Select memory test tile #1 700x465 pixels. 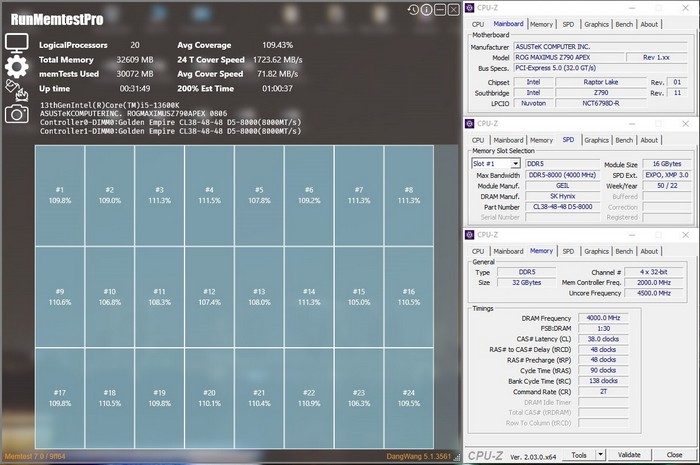click(x=60, y=195)
